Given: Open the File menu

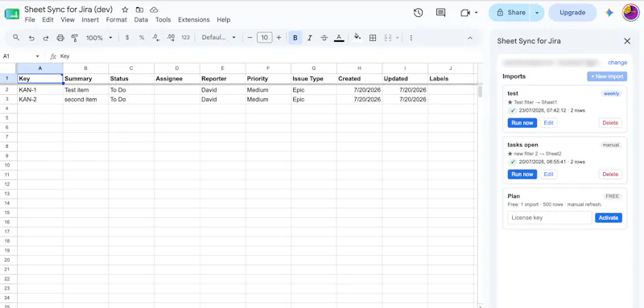Looking at the screenshot, I should point(30,19).
